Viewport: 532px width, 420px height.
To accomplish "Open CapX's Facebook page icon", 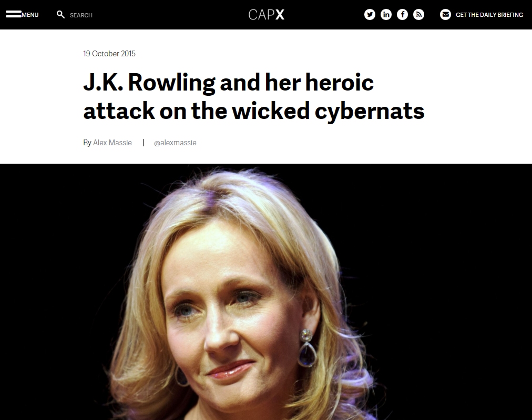I will (x=402, y=14).
